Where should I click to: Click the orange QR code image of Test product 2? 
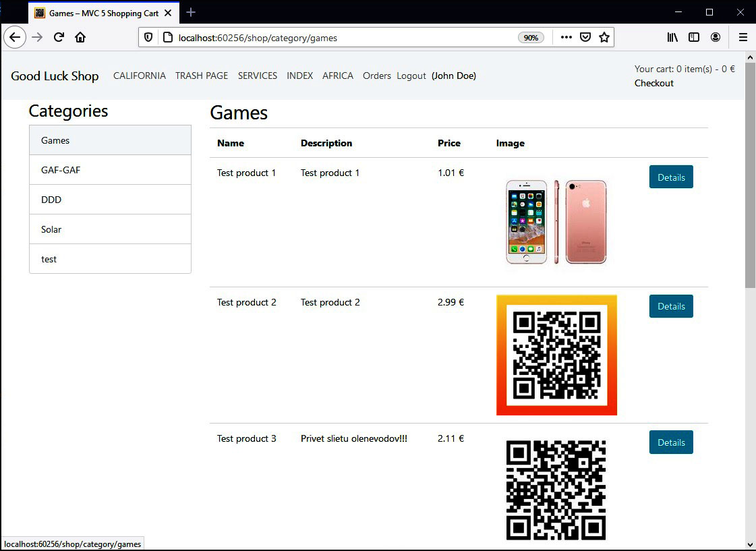[x=556, y=355]
